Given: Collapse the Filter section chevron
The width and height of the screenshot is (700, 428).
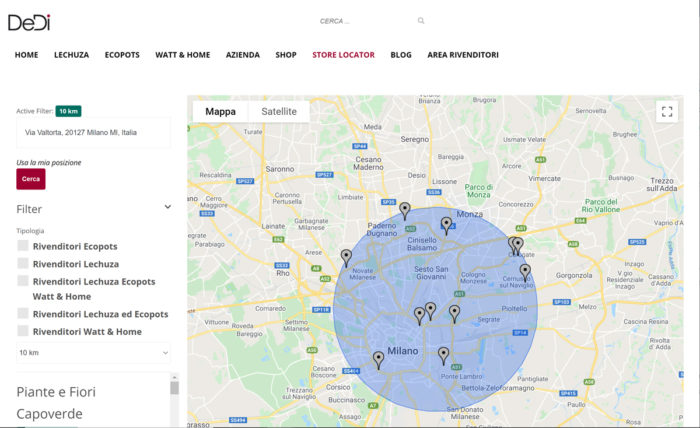Looking at the screenshot, I should tap(167, 207).
